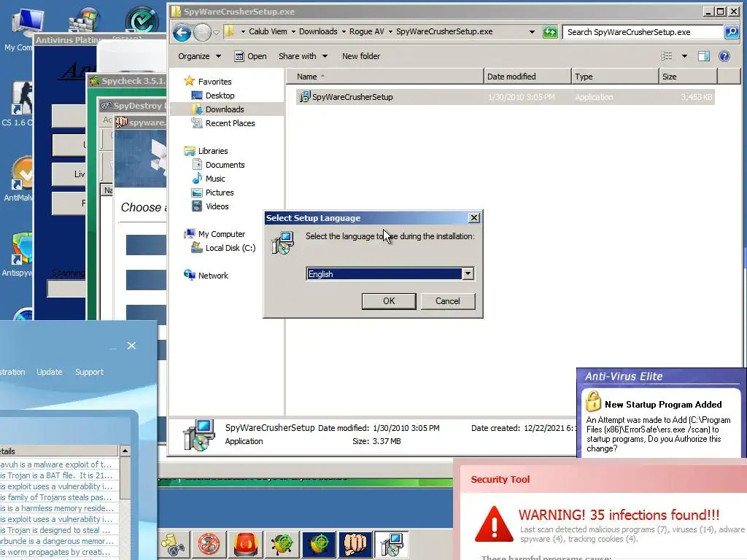Open the change view icon in Explorer toolbar

(x=667, y=56)
